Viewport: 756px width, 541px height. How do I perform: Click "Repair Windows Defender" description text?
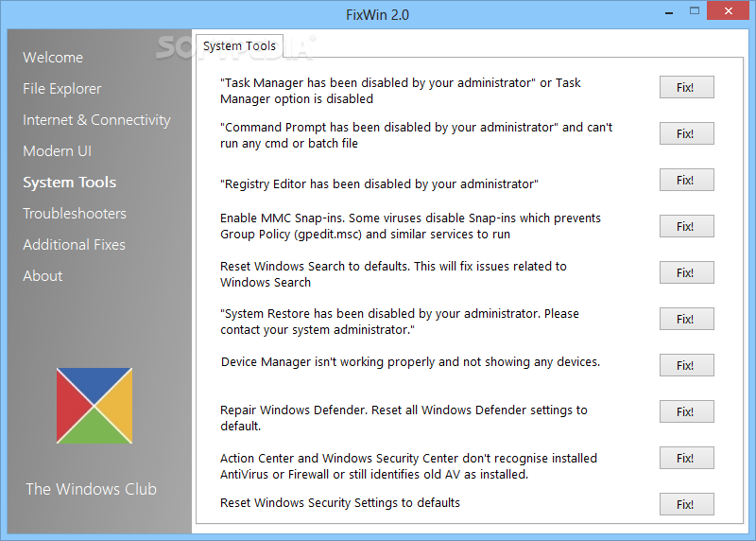(404, 418)
